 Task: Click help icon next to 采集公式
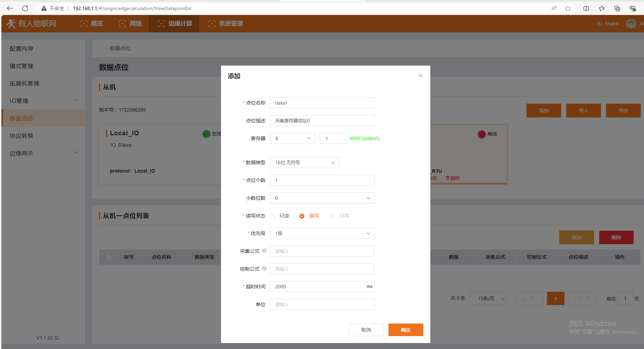tap(264, 251)
